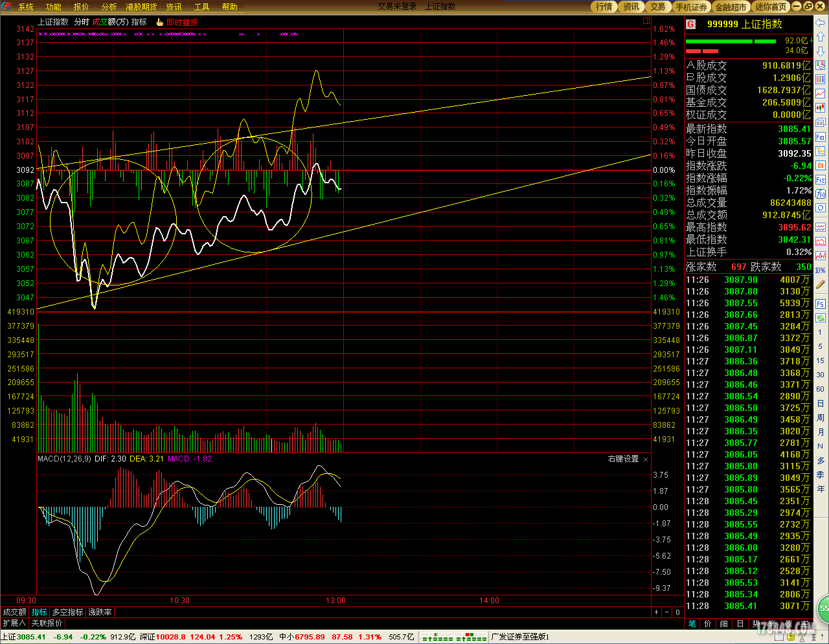
Task: Open the 报价 menu
Action: [x=82, y=6]
